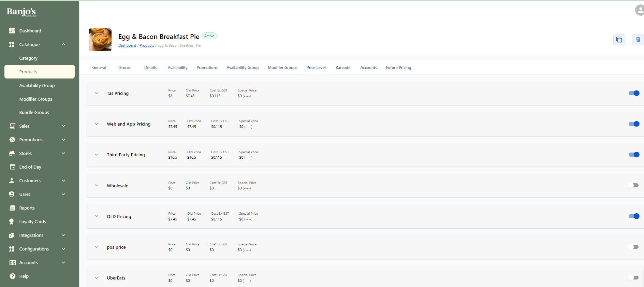Disable the Tas Pricing toggle
This screenshot has height=287, width=644.
tap(634, 93)
